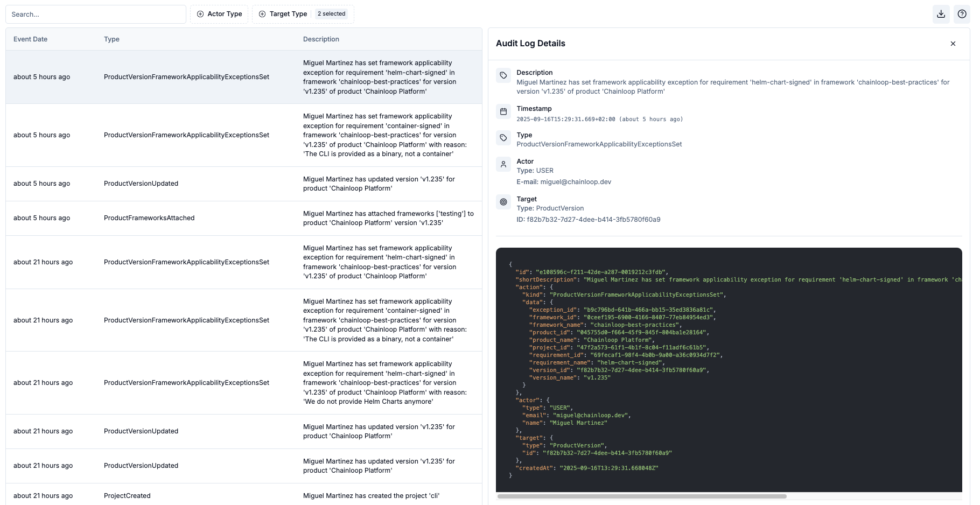The width and height of the screenshot is (980, 505).
Task: Open the Actor Type filter dropdown
Action: [219, 14]
